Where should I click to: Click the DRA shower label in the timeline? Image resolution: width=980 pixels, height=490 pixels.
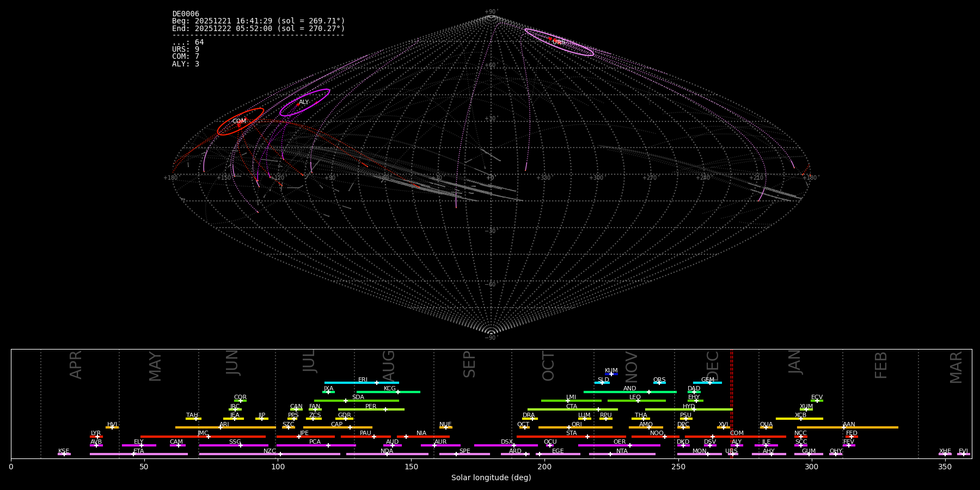coord(529,415)
